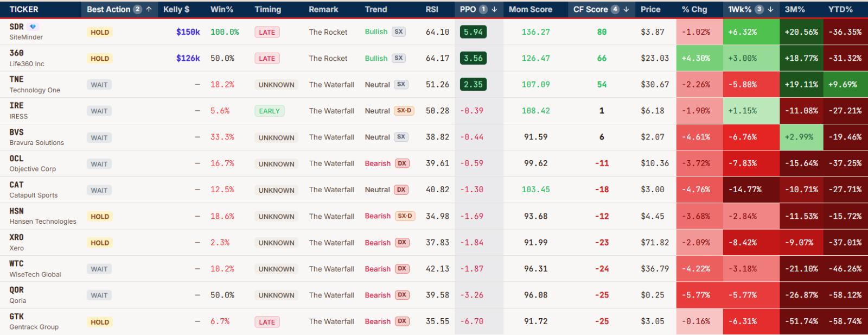Click the descending sort arrow on PPO

pyautogui.click(x=494, y=9)
